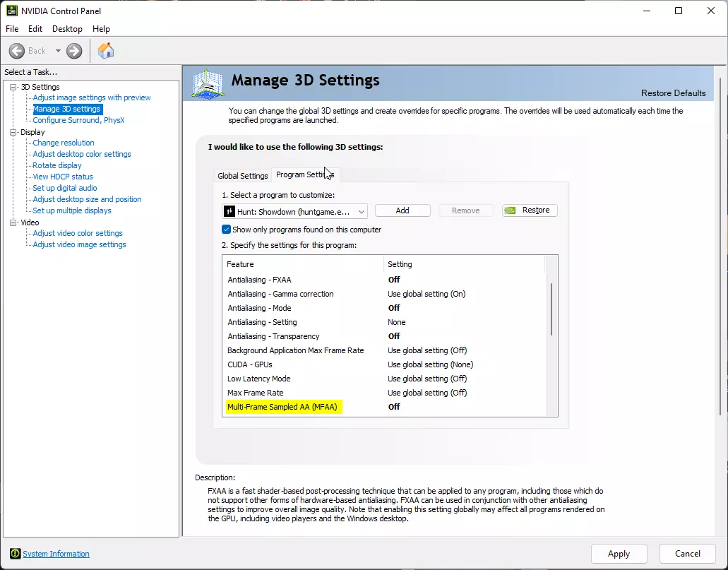Select the CUDA - GPUs row

(384, 364)
